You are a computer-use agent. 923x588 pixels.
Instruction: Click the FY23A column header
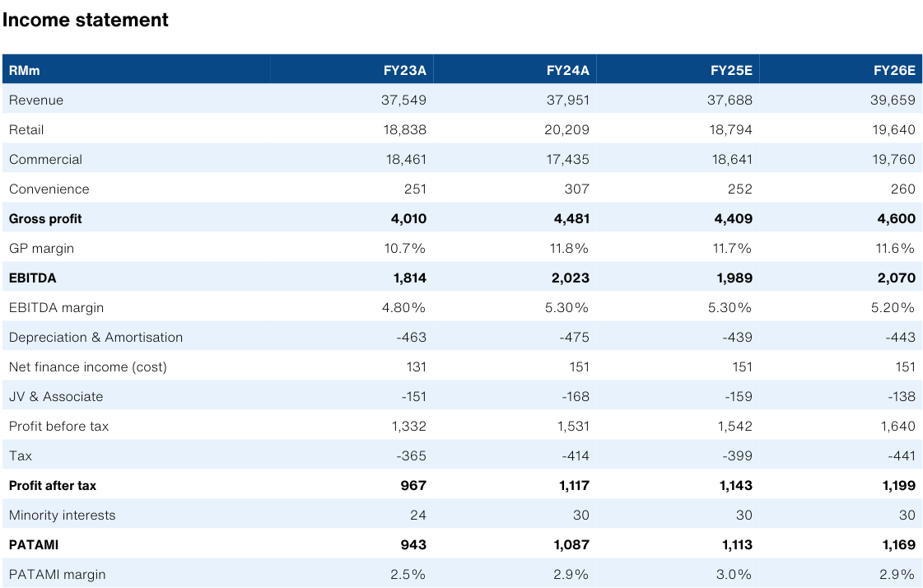[404, 71]
